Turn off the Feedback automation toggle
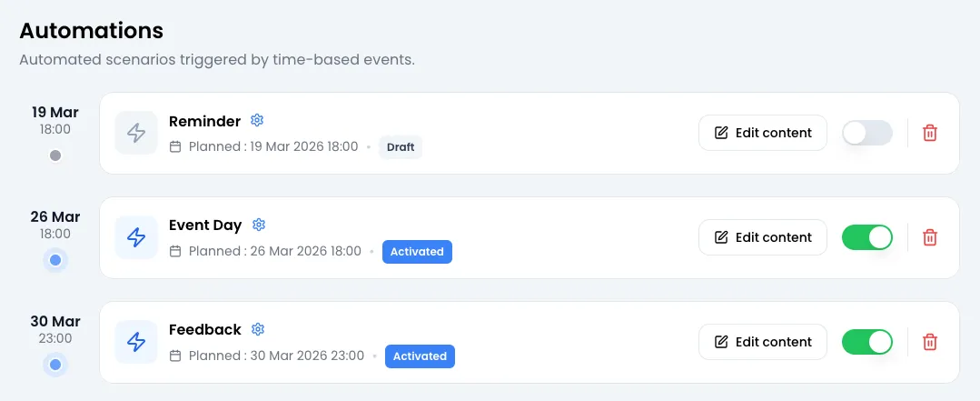The image size is (980, 401). point(867,342)
